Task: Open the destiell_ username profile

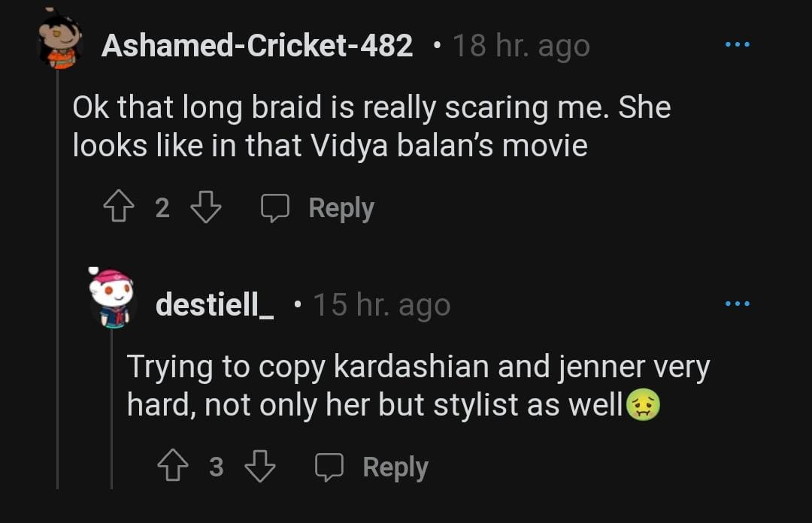Action: [214, 305]
